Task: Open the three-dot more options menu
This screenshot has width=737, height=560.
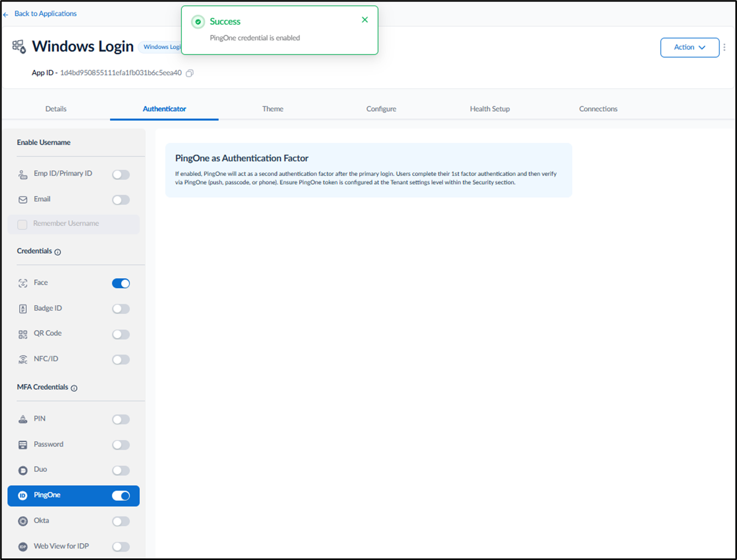Action: point(724,47)
